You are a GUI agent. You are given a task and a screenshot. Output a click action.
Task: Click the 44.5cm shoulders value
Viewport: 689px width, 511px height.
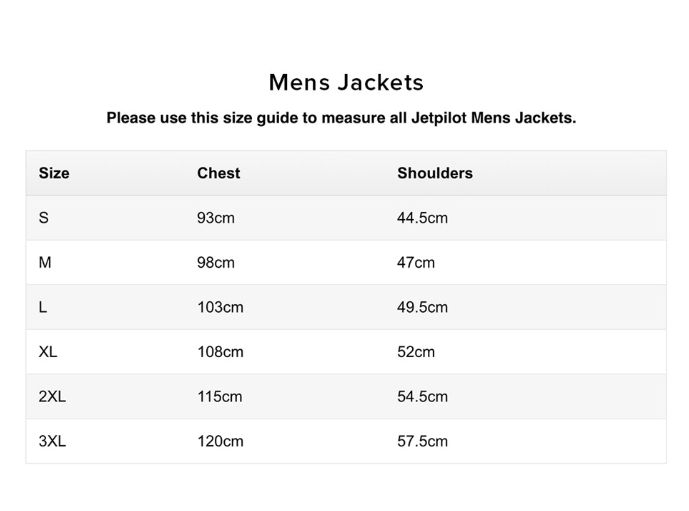click(422, 218)
